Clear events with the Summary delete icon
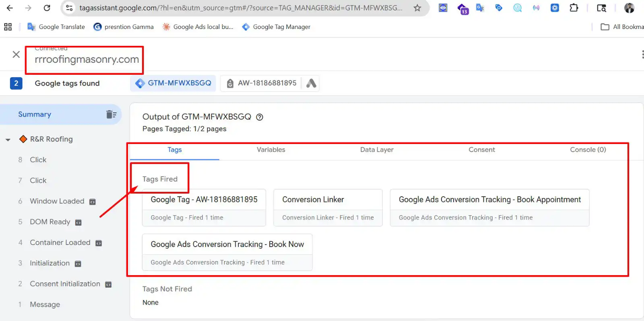The image size is (644, 321). coord(111,115)
